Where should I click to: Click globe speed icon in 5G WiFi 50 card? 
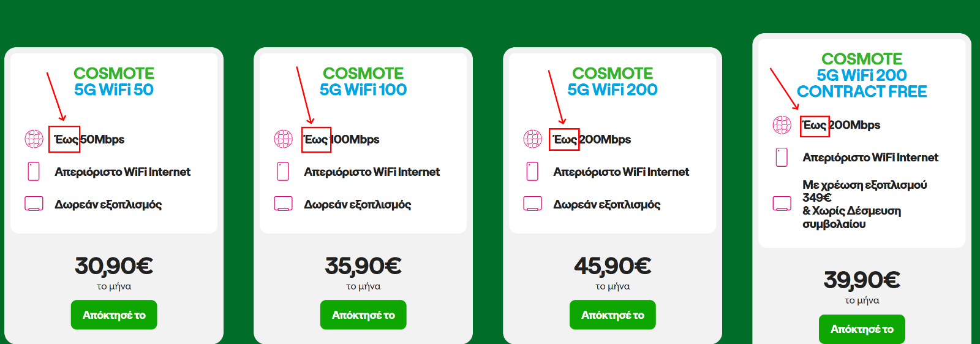click(x=34, y=139)
